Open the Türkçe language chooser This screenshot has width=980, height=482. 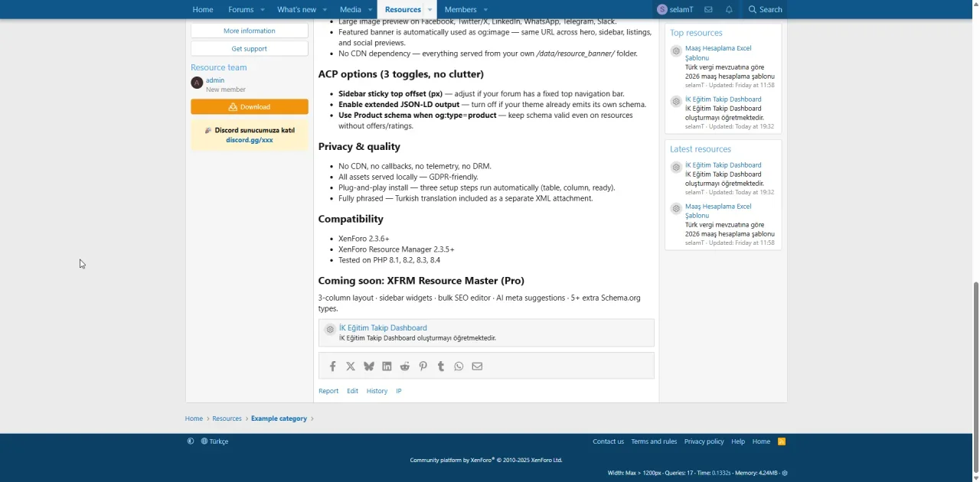(214, 441)
